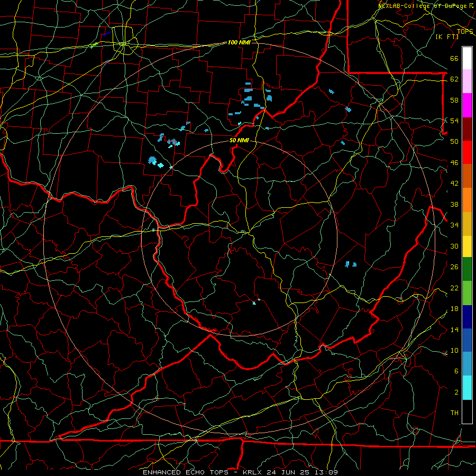The width and height of the screenshot is (476, 476).
Task: Click the navy blue legend swatch
Action: pos(467,317)
